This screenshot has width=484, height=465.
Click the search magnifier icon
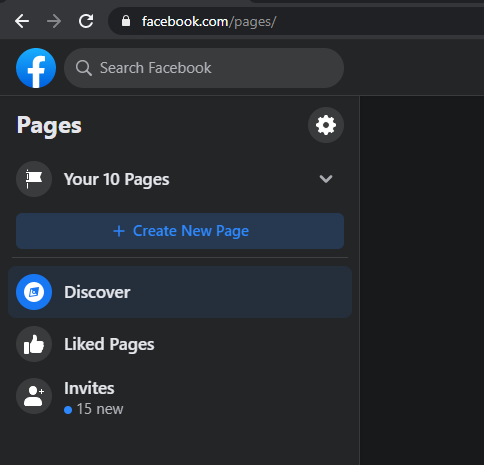pyautogui.click(x=83, y=68)
